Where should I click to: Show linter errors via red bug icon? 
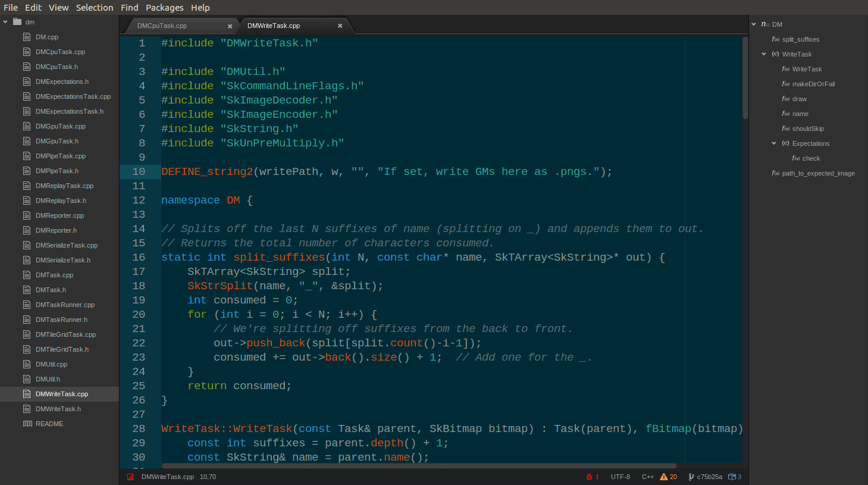(593, 477)
